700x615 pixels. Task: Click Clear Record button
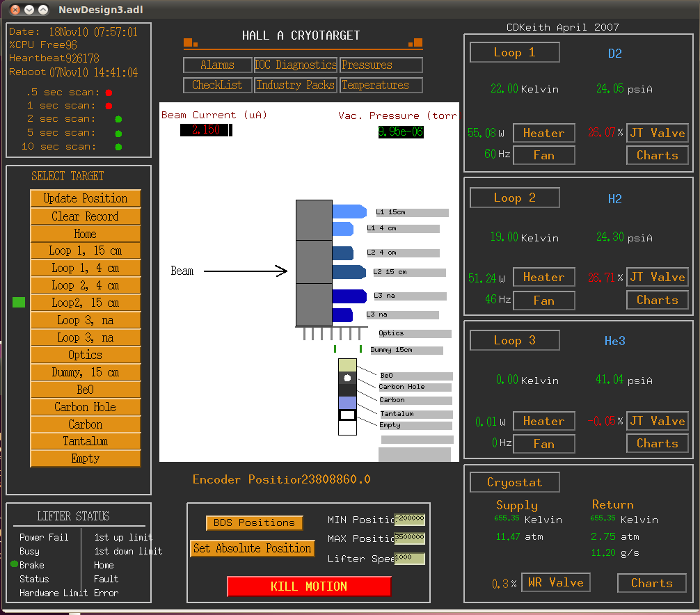86,216
